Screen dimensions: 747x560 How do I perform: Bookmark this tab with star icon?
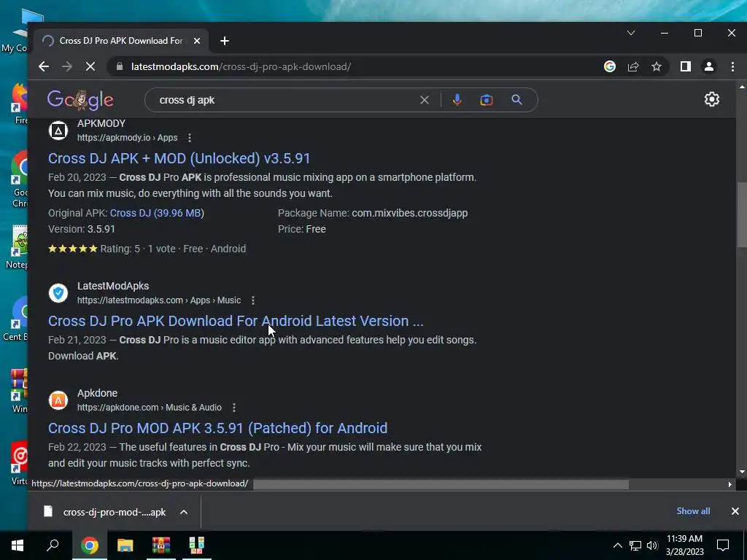click(657, 66)
